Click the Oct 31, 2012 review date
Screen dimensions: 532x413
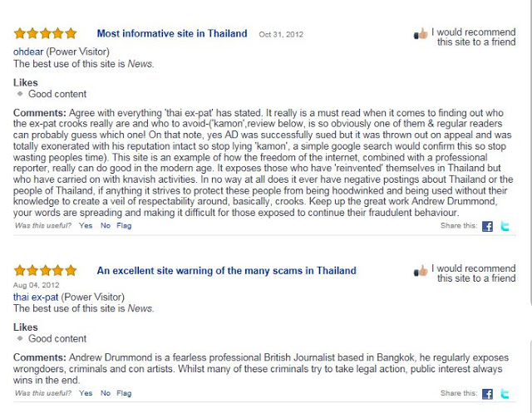click(x=281, y=34)
